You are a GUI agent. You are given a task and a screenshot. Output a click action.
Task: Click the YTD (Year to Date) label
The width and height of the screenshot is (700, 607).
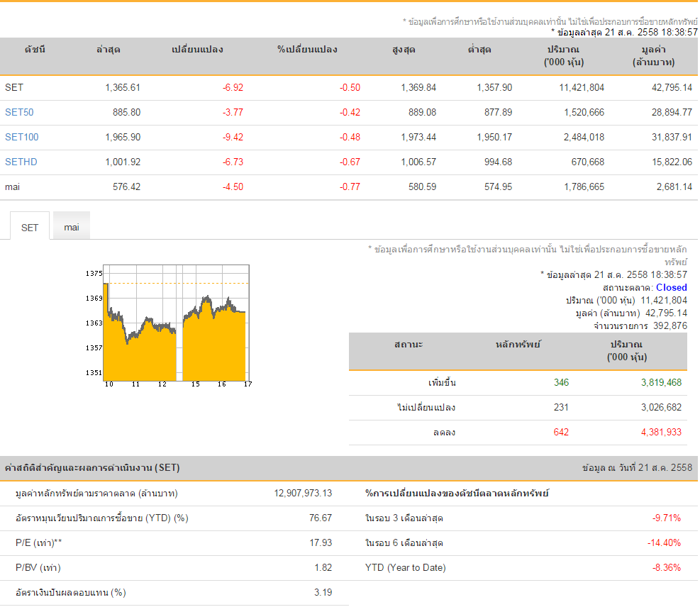coord(405,568)
